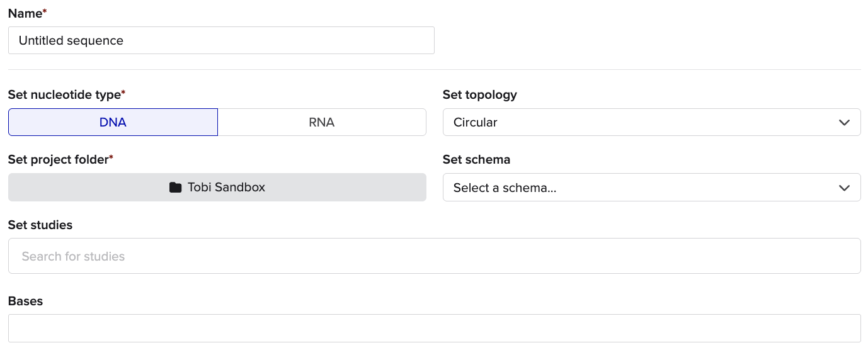Screen dimensions: 868x355
Task: Click the Set schema label
Action: [x=476, y=160]
